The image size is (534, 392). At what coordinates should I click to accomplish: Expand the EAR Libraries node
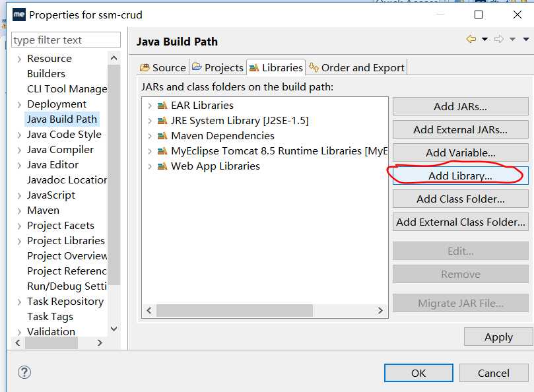[150, 106]
